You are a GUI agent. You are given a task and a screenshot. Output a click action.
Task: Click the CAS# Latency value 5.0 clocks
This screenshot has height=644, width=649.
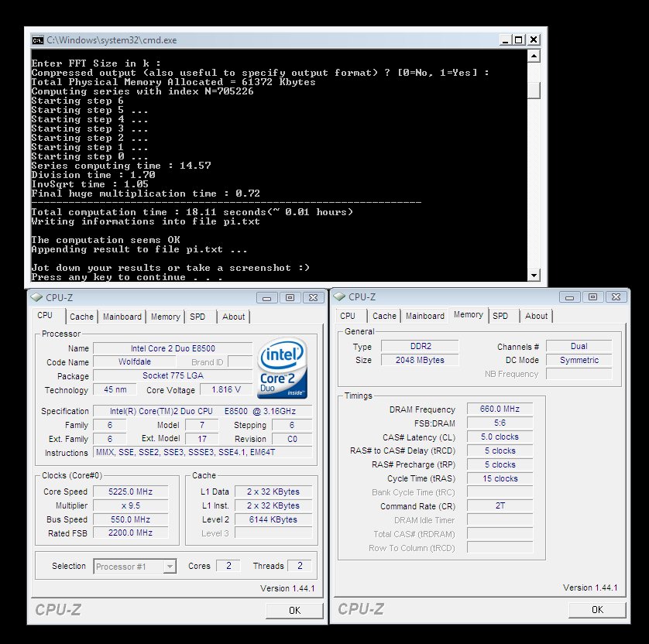[500, 437]
